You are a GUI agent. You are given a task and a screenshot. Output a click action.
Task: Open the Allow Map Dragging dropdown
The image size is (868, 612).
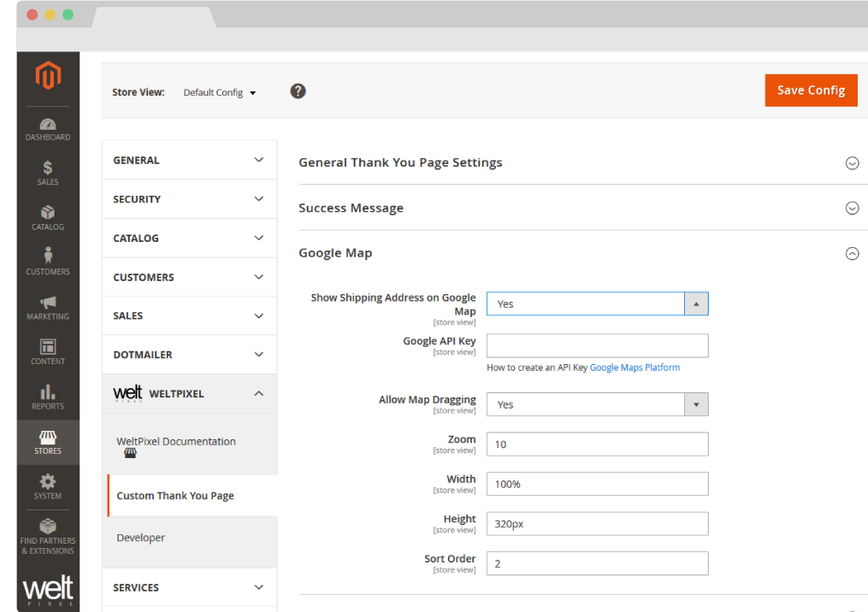click(x=597, y=403)
